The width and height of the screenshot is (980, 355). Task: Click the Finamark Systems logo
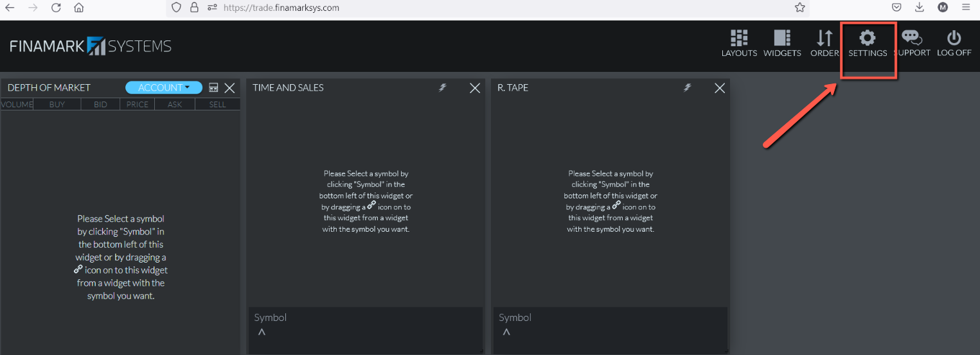pyautogui.click(x=91, y=46)
